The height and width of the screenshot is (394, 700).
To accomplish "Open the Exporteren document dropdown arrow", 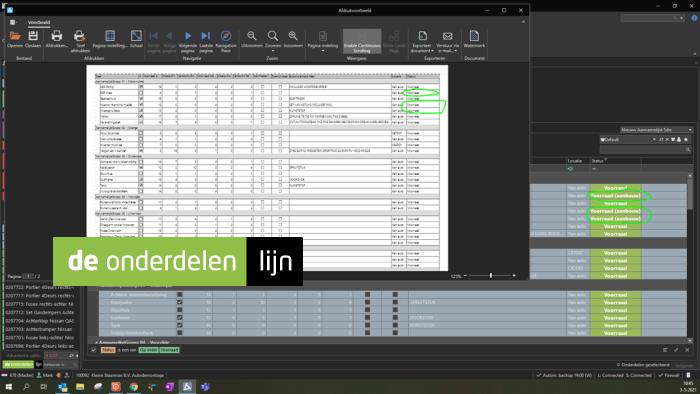I will click(432, 51).
